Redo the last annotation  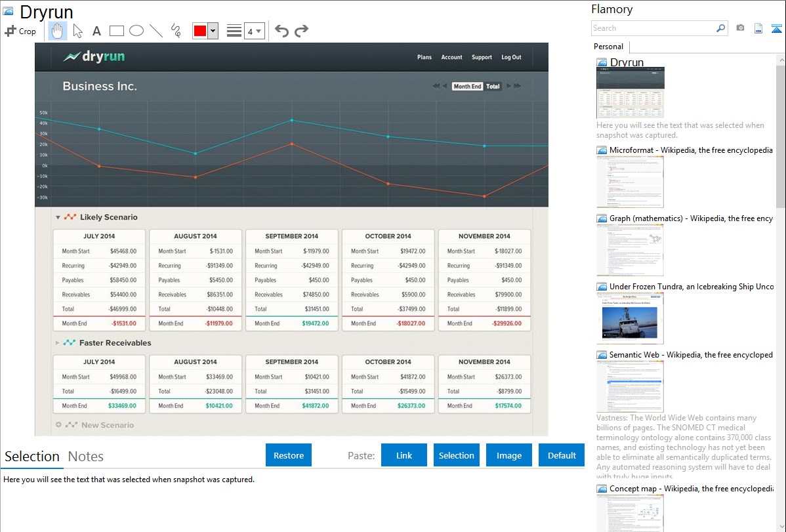click(x=301, y=31)
